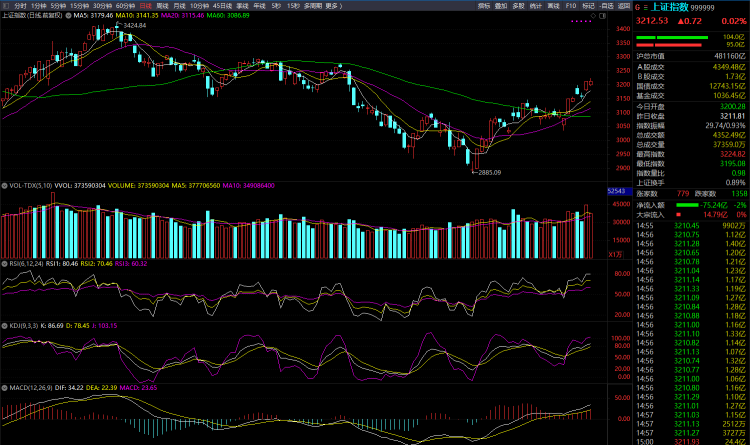Open F10 company info
Image resolution: width=750 pixels, height=445 pixels.
[x=571, y=6]
